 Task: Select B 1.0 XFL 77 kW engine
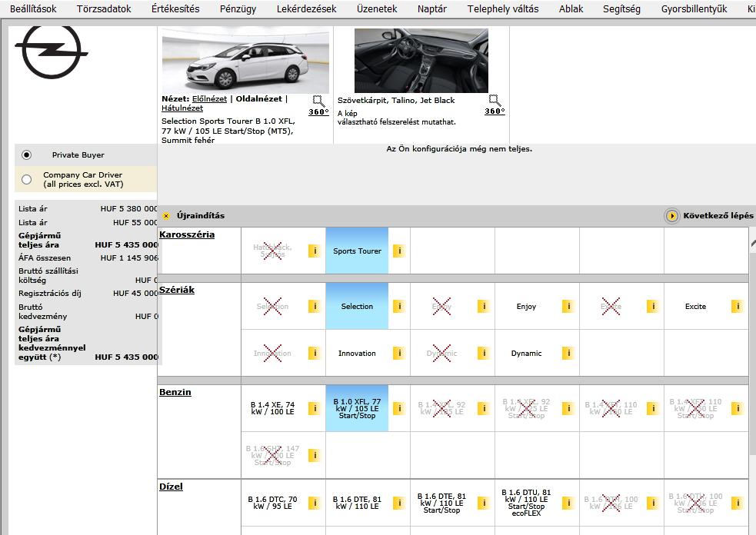(x=357, y=408)
